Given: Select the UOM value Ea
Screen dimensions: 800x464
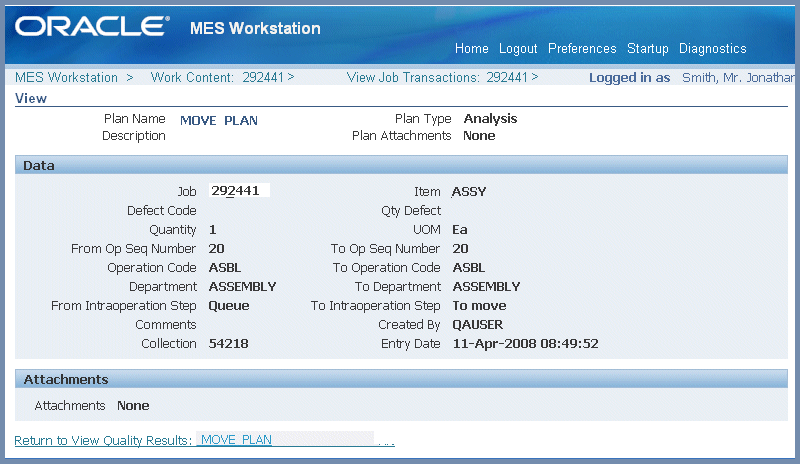Looking at the screenshot, I should click(x=460, y=230).
